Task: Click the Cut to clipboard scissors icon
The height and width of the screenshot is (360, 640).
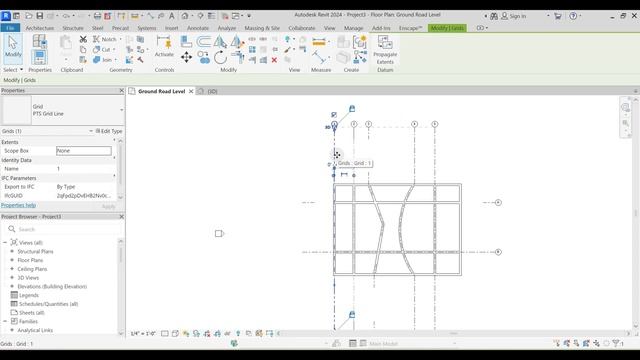Action: pyautogui.click(x=83, y=39)
